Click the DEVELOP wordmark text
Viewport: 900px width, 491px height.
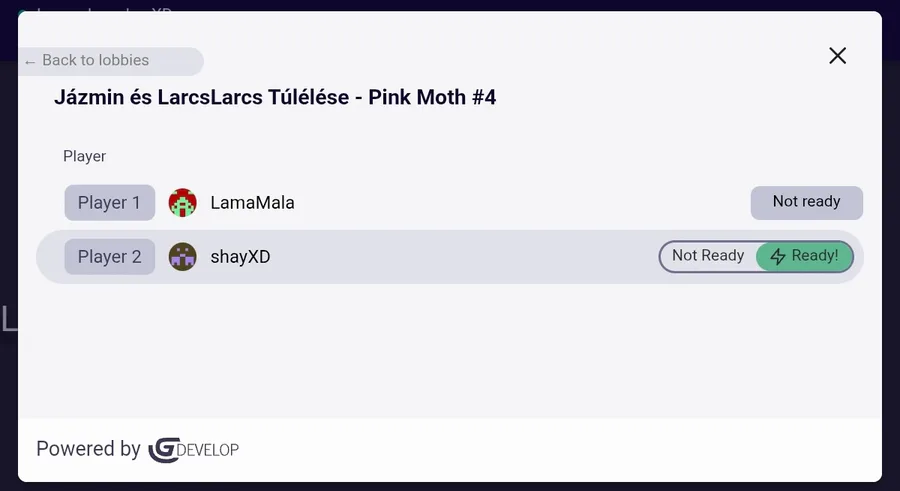209,450
